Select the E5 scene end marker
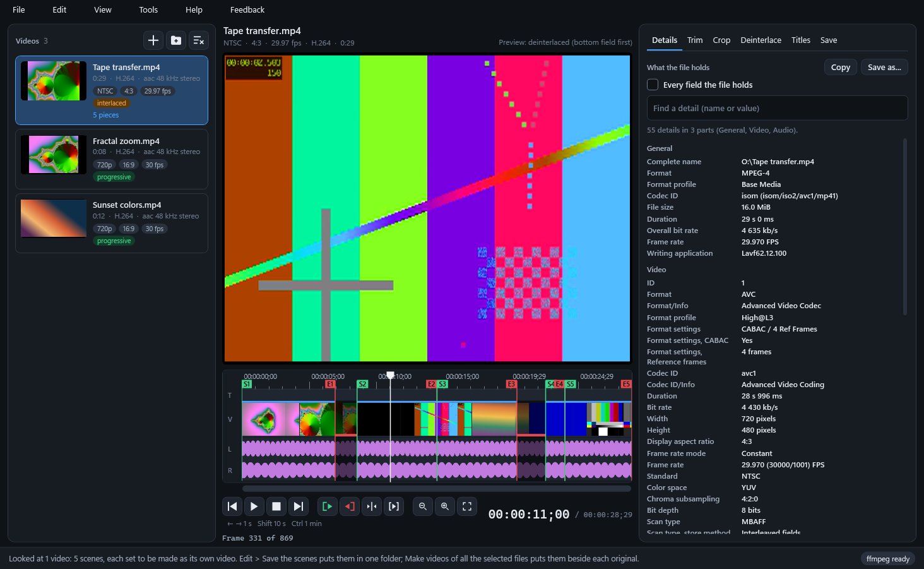This screenshot has height=569, width=924. click(x=626, y=384)
